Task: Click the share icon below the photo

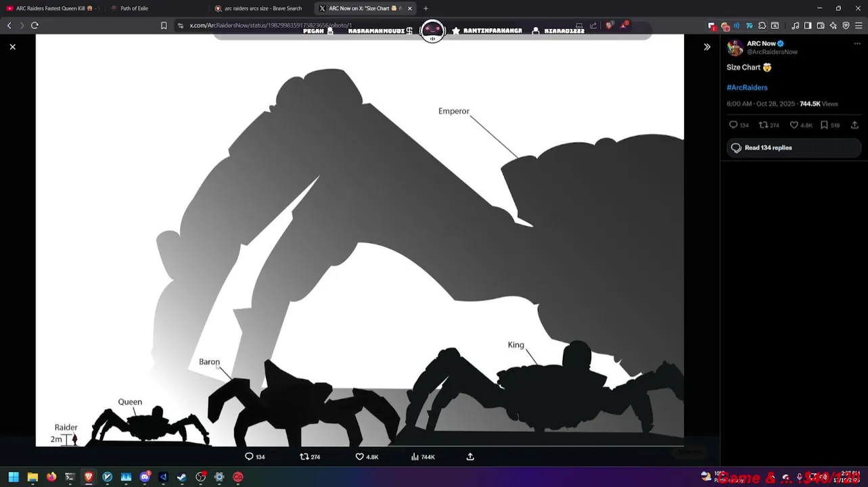Action: 470,457
